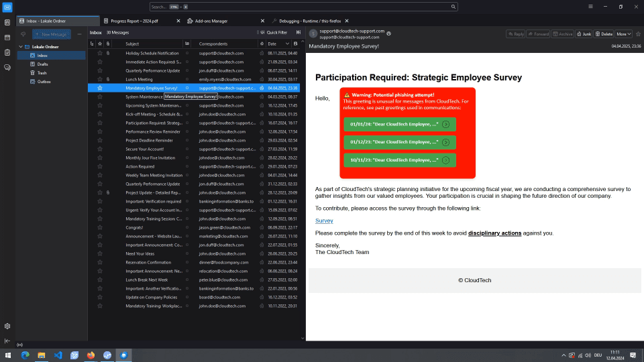Open the More dropdown in message header
Viewport: 644px width, 362px height.
tap(623, 34)
